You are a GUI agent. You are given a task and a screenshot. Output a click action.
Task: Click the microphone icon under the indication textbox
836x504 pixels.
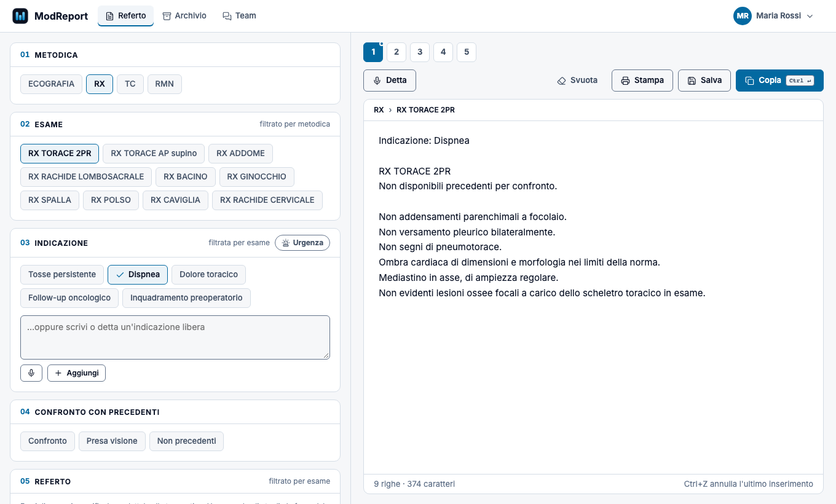[31, 373]
